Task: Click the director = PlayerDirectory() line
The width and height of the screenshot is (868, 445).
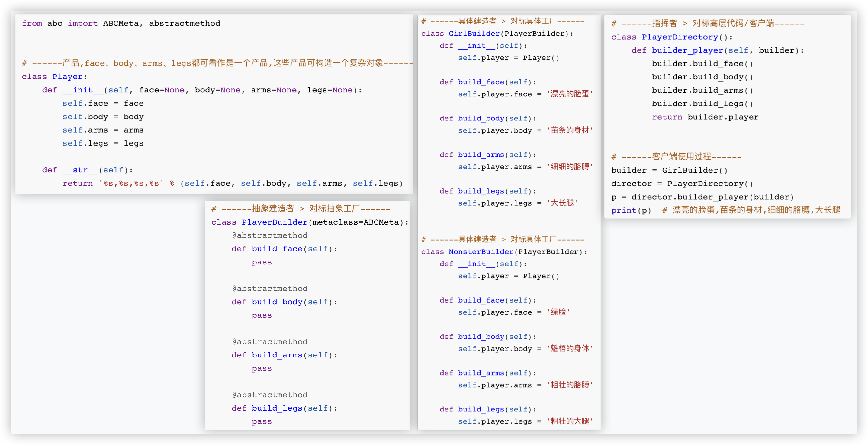Action: point(682,184)
